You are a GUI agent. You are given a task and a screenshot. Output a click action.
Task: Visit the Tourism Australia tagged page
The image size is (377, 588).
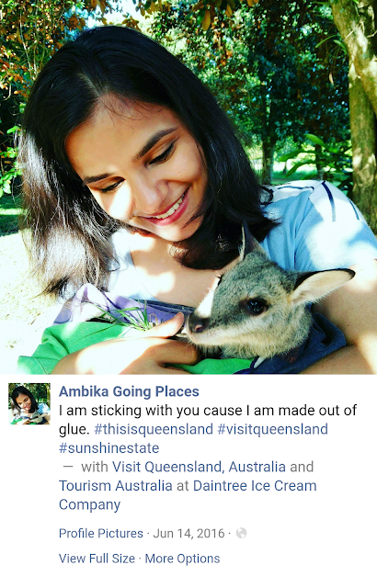(x=116, y=486)
